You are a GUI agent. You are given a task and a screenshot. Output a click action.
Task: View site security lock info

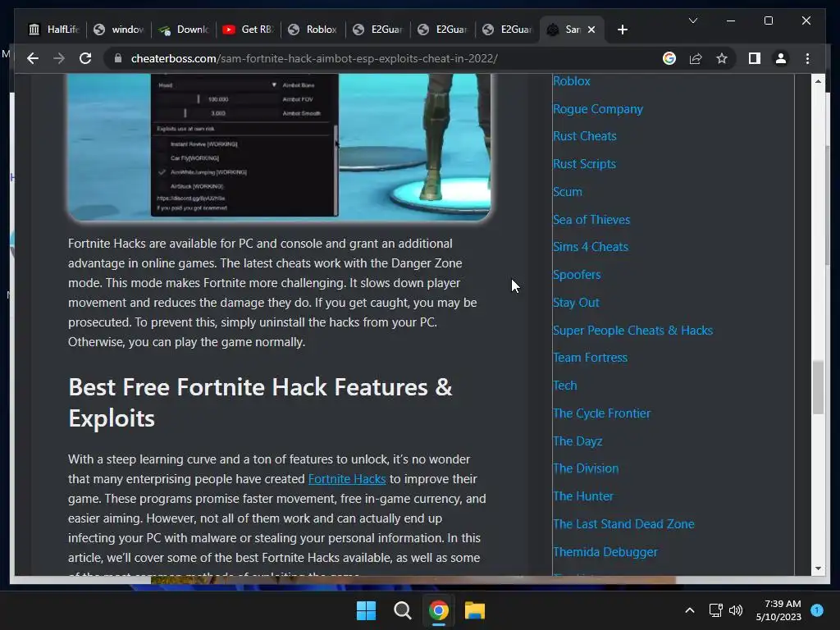[118, 58]
